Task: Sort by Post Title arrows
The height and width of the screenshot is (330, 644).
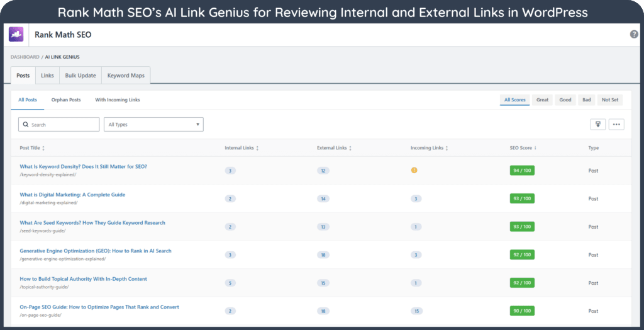Action: [x=43, y=148]
